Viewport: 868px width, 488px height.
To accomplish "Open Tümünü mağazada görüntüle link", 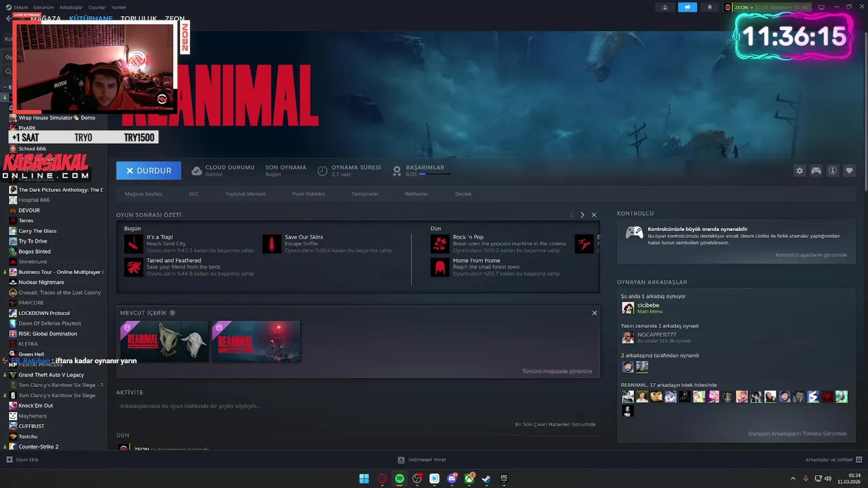I will point(557,371).
